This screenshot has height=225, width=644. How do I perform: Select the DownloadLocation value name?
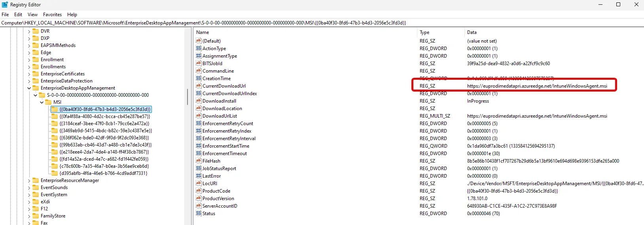point(222,108)
